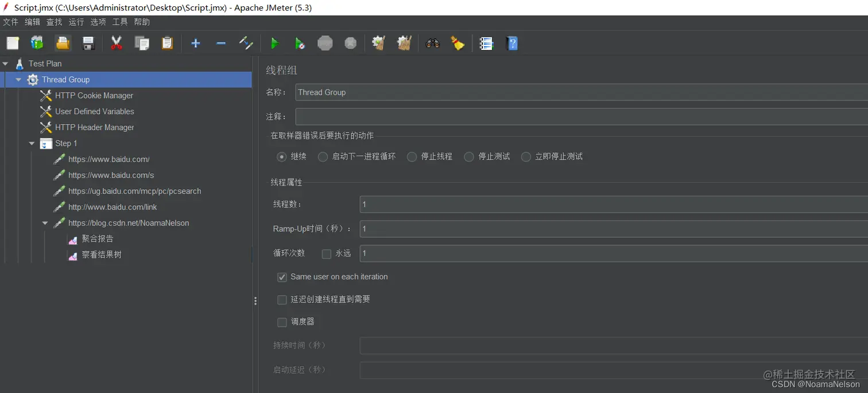Open the Search dialog via binoculars icon

[432, 43]
